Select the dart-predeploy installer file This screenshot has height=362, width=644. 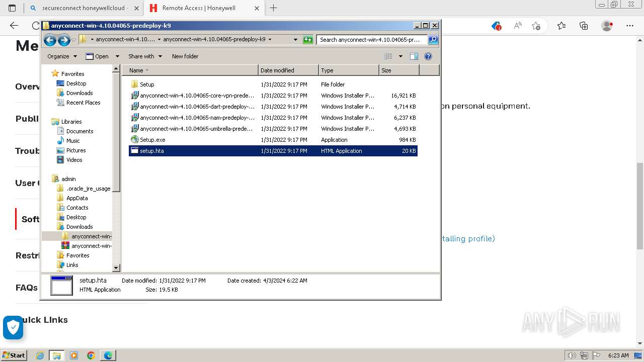(x=273, y=107)
